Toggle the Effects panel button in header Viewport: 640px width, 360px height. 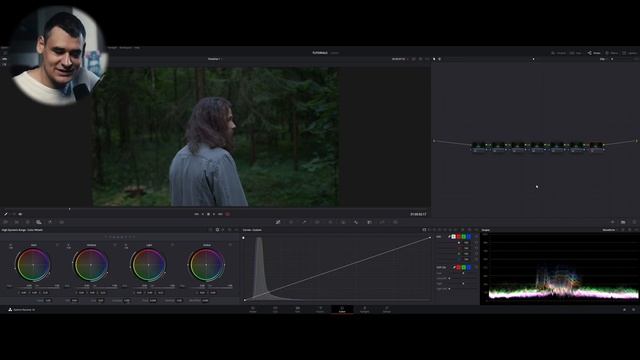pyautogui.click(x=611, y=53)
